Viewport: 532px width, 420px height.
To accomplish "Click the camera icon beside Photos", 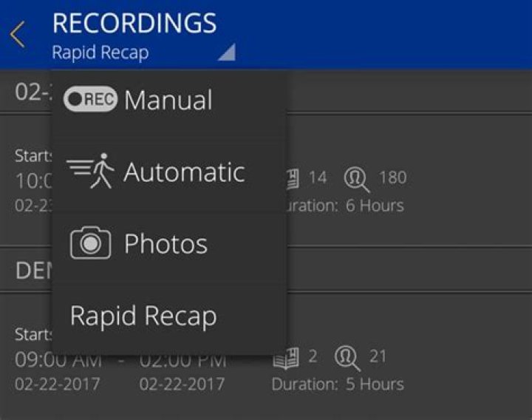I will coord(90,243).
